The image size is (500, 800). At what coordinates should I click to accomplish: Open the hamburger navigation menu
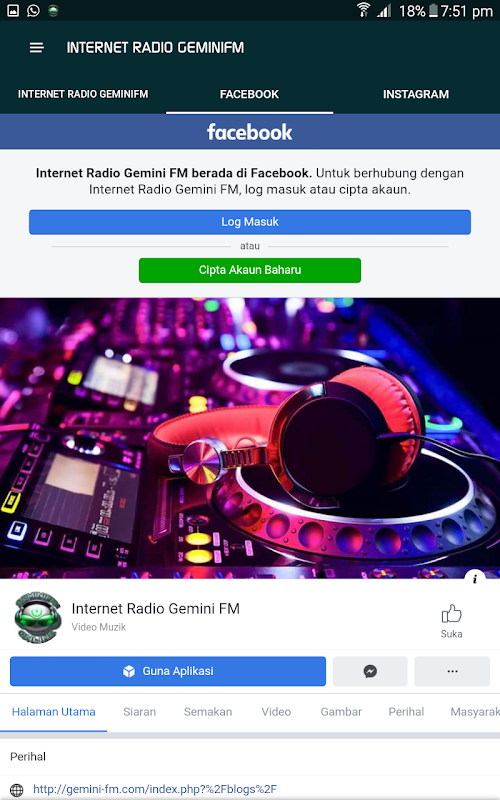click(36, 48)
